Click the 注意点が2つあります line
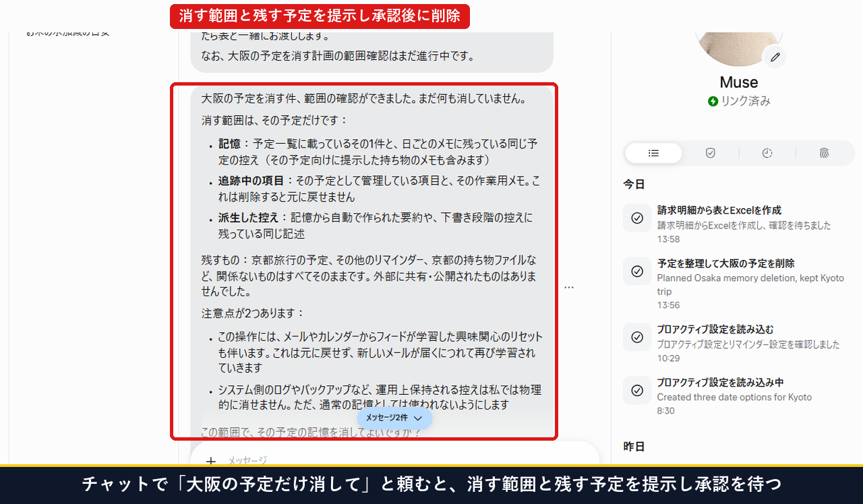863x504 pixels. point(253,314)
